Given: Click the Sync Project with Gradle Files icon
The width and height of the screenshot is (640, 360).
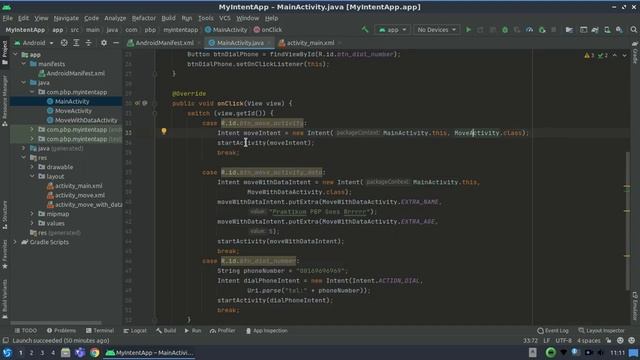Looking at the screenshot, I should tap(595, 30).
